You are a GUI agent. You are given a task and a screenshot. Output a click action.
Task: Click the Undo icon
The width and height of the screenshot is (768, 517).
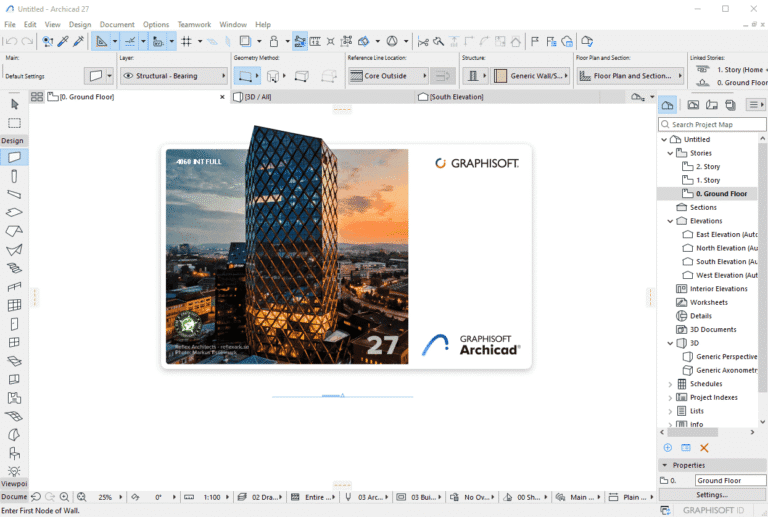click(12, 42)
